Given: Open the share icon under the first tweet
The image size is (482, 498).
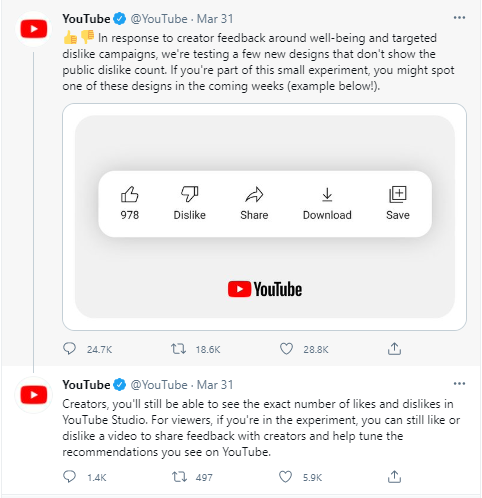Looking at the screenshot, I should click(394, 349).
